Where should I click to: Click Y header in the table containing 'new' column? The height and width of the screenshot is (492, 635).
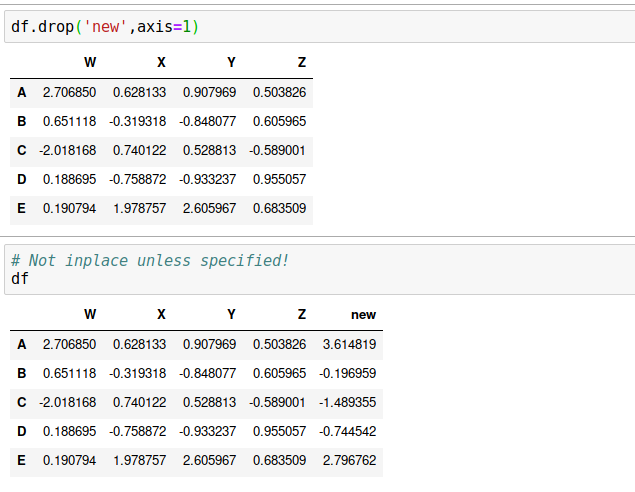point(231,314)
